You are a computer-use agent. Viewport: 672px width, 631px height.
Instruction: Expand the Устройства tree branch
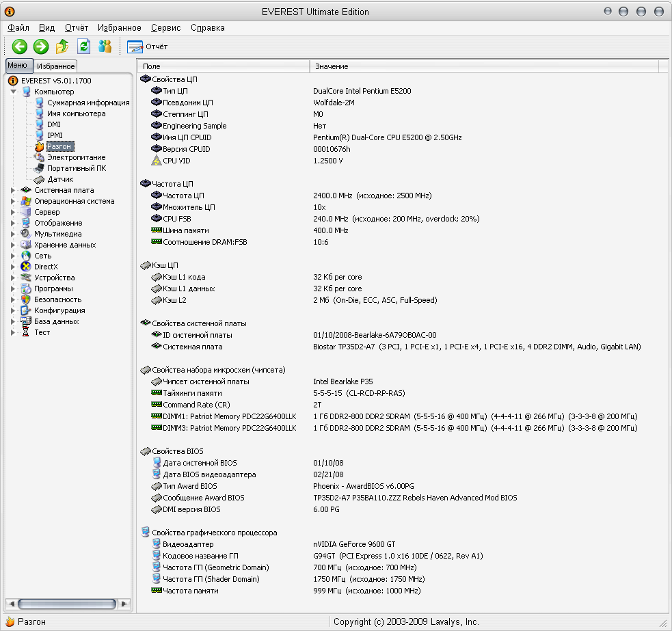(x=12, y=278)
